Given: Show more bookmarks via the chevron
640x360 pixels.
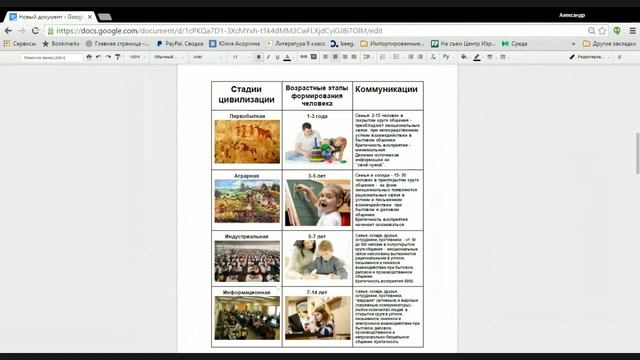Looking at the screenshot, I should [x=573, y=44].
